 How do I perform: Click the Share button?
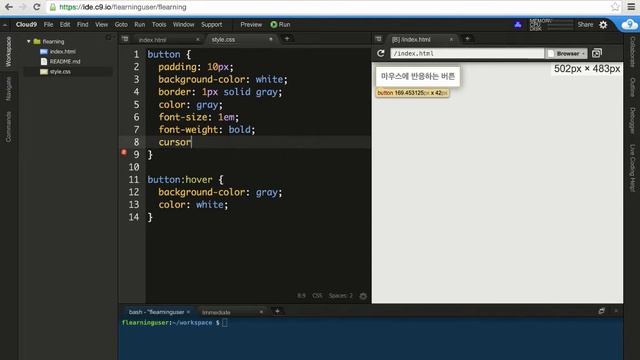pyautogui.click(x=585, y=24)
